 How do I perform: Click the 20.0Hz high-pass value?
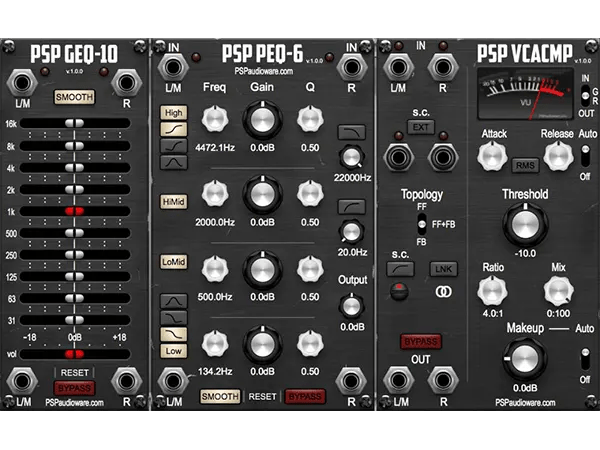[x=352, y=252]
